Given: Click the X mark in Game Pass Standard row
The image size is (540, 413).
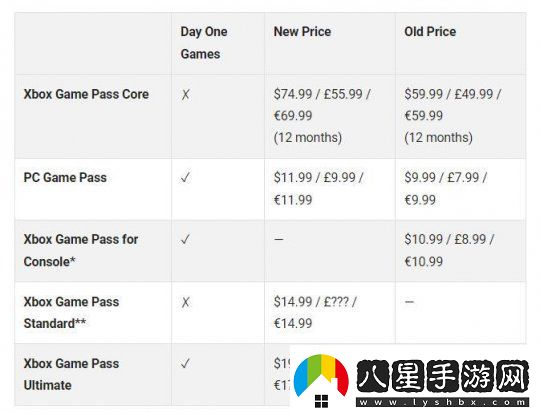Looking at the screenshot, I should (x=185, y=302).
